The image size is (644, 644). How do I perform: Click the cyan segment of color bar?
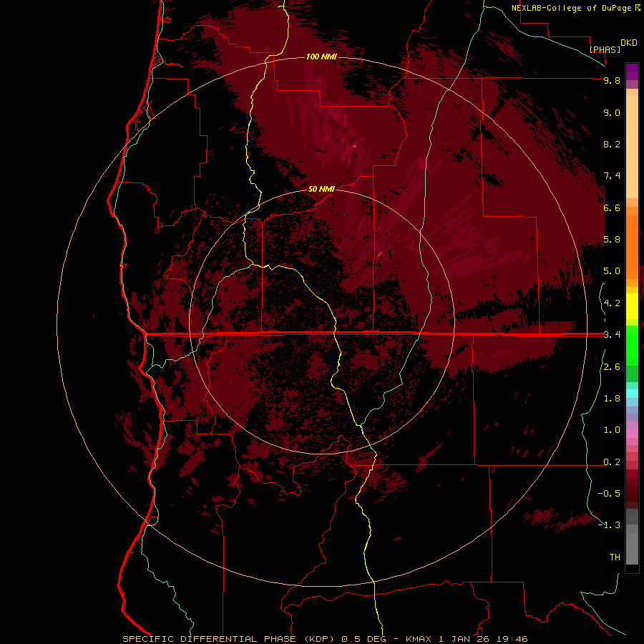(632, 394)
